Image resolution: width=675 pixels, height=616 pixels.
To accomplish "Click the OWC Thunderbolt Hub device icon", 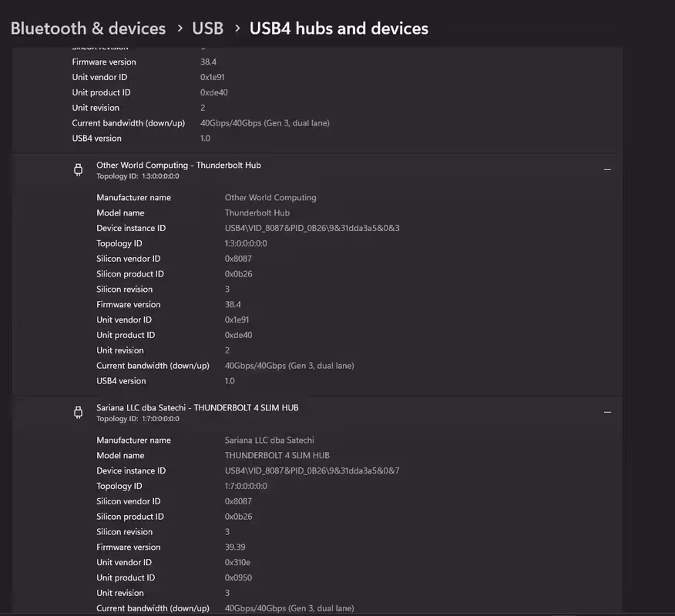I will click(79, 170).
